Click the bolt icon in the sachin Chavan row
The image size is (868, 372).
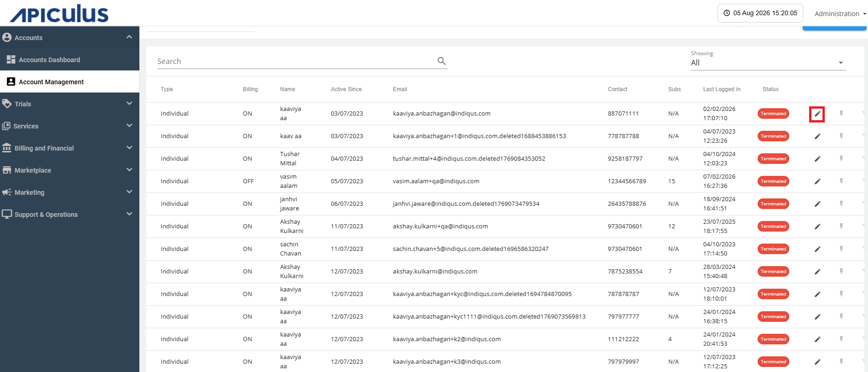click(841, 249)
